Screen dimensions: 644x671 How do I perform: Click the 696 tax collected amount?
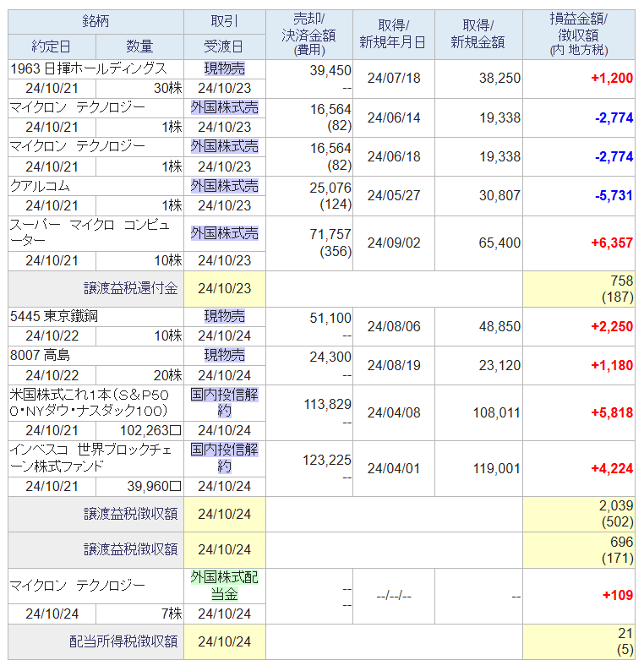(x=622, y=543)
